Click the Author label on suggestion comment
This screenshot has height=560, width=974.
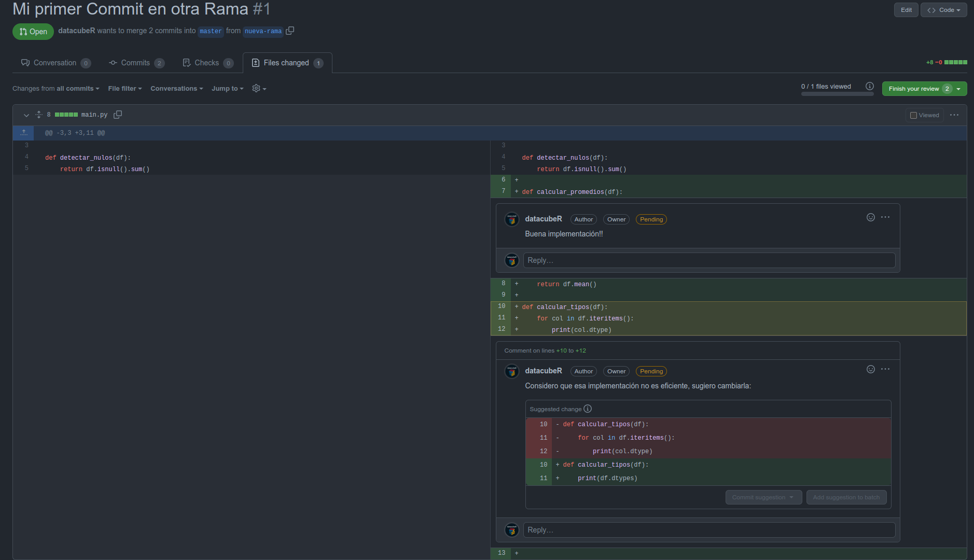[583, 371]
